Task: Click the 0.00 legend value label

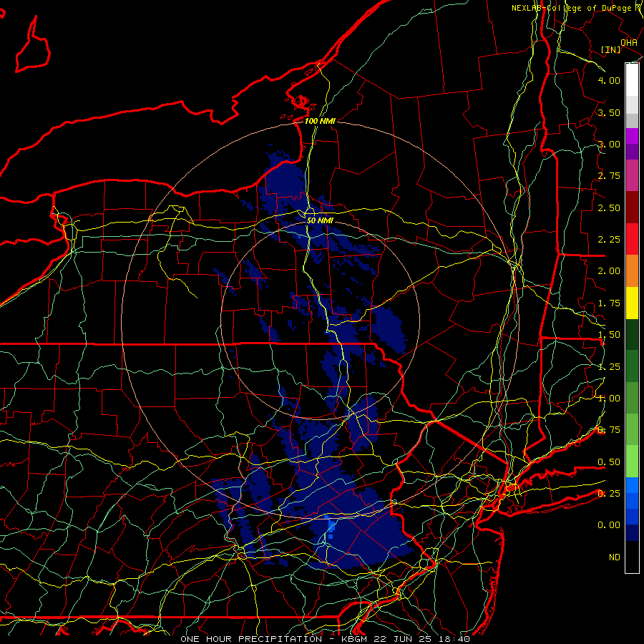Action: 609,525
